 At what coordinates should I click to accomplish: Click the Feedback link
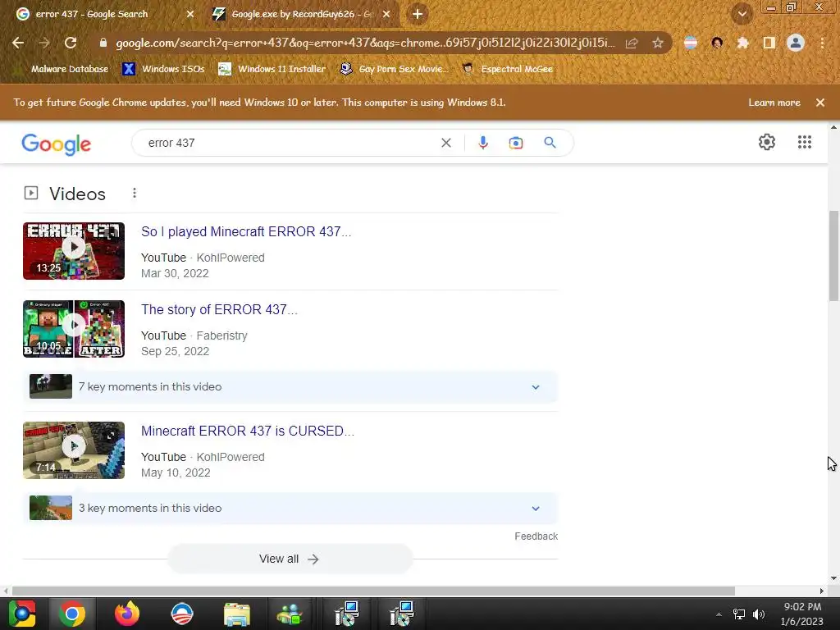pos(536,536)
